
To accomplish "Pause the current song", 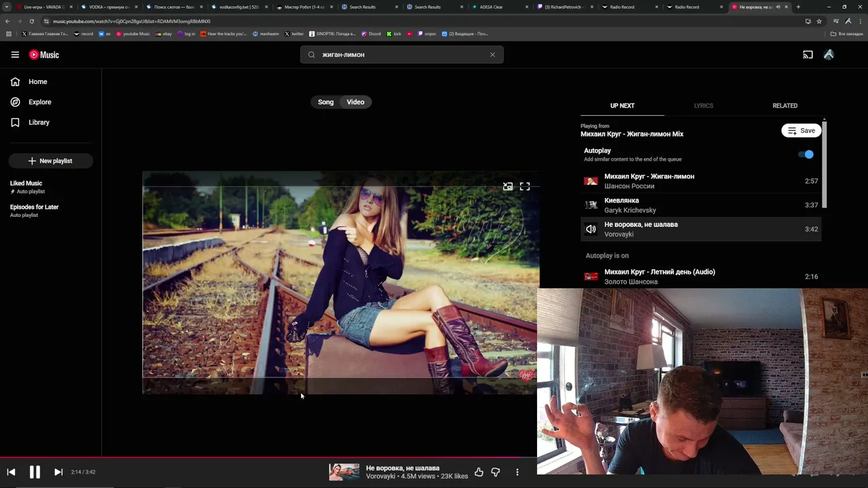I will click(x=35, y=472).
